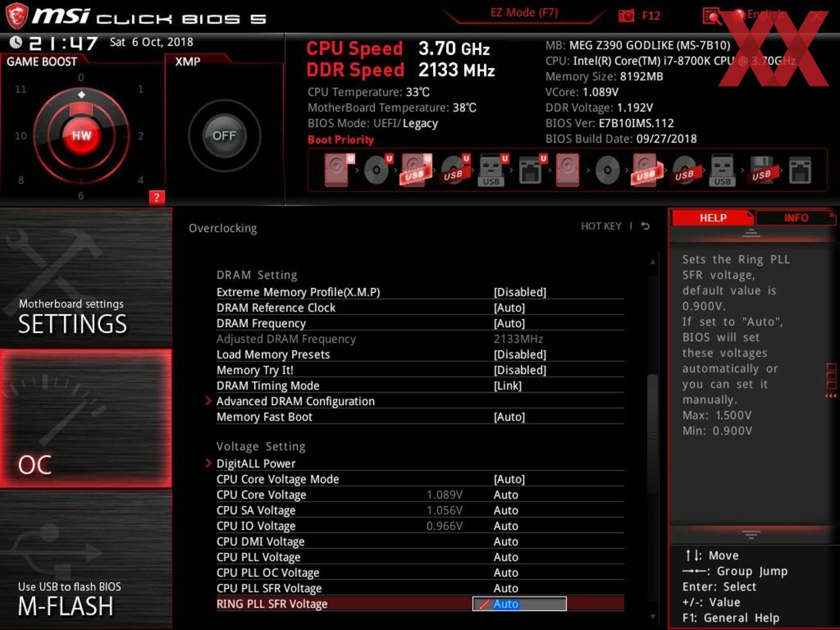Click the CPU PLL OC Voltage Auto field
This screenshot has width=840, height=630.
coord(506,573)
